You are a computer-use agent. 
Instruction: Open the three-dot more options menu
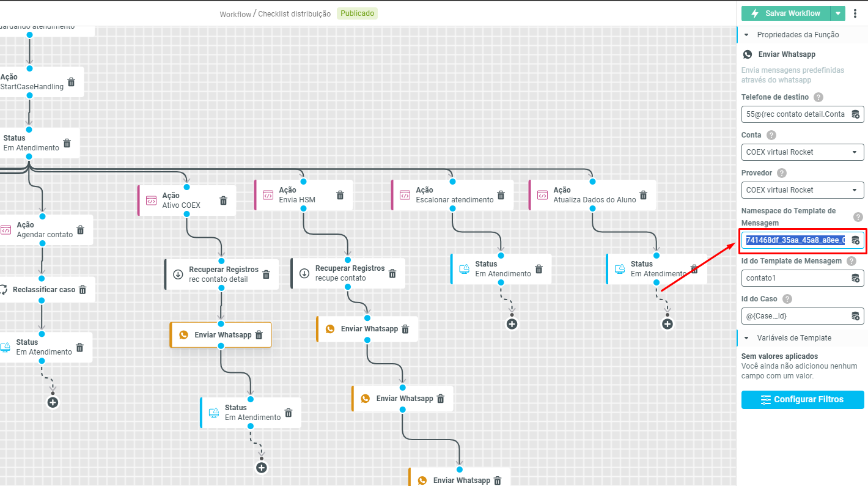coord(855,13)
